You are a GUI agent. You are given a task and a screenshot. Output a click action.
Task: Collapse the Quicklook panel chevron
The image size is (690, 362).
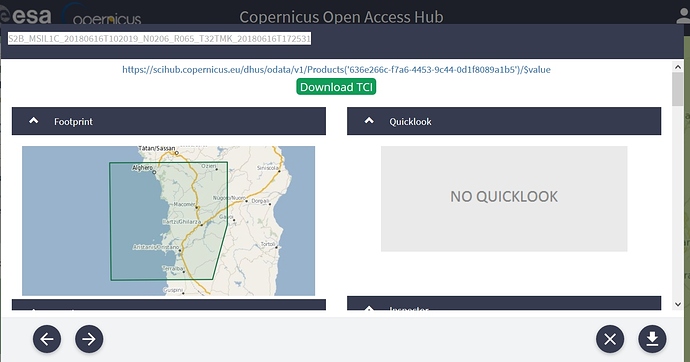click(369, 121)
